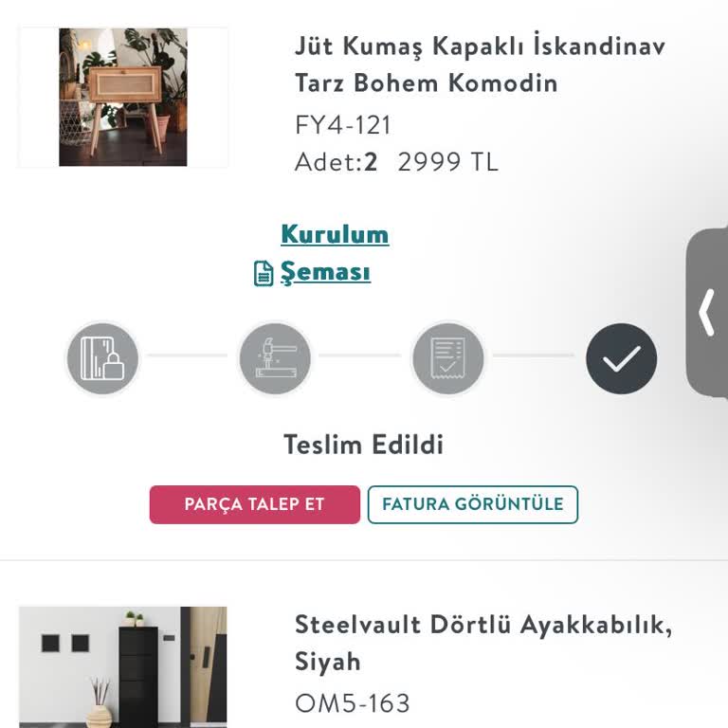Screen dimensions: 728x728
Task: Click the progress line before the delivered checkmark
Action: point(534,356)
